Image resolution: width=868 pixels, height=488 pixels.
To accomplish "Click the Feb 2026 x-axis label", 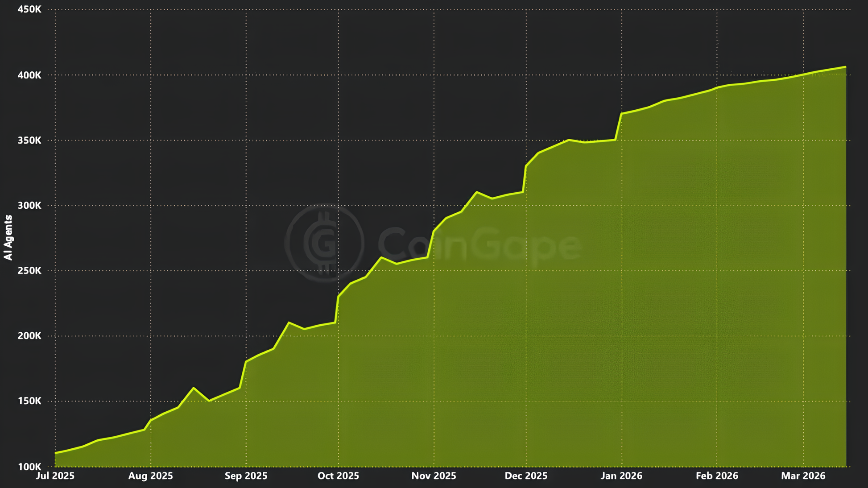I will [717, 476].
